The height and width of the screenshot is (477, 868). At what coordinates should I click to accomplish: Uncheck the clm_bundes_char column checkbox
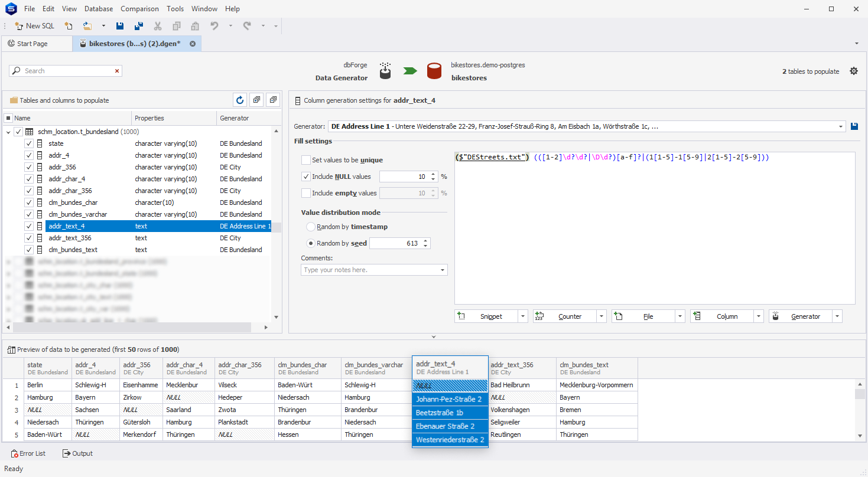[29, 202]
